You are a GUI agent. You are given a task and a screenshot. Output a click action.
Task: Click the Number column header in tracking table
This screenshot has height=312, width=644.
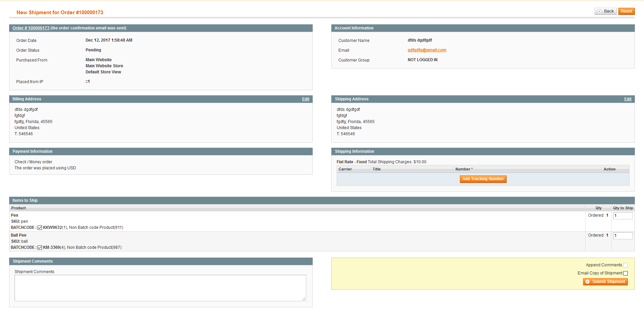click(463, 169)
